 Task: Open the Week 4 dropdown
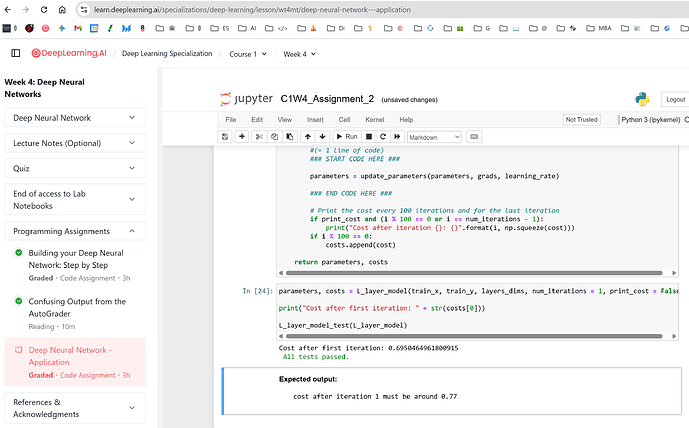tap(300, 53)
